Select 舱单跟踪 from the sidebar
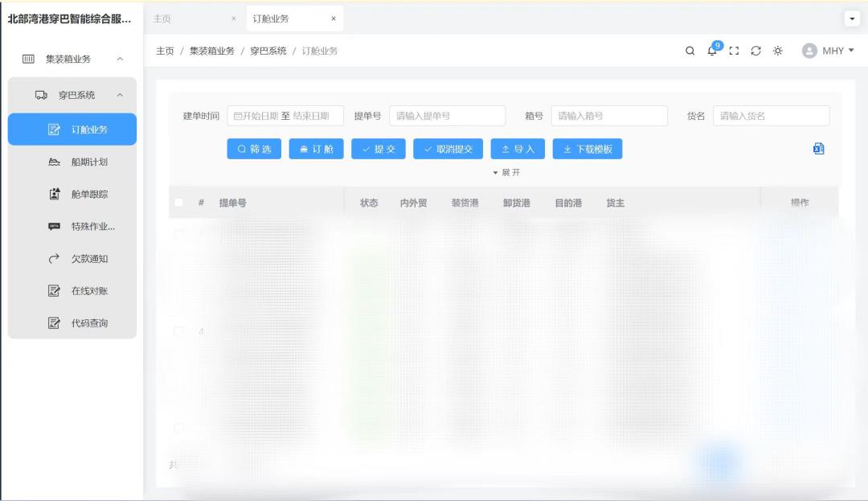 (87, 194)
